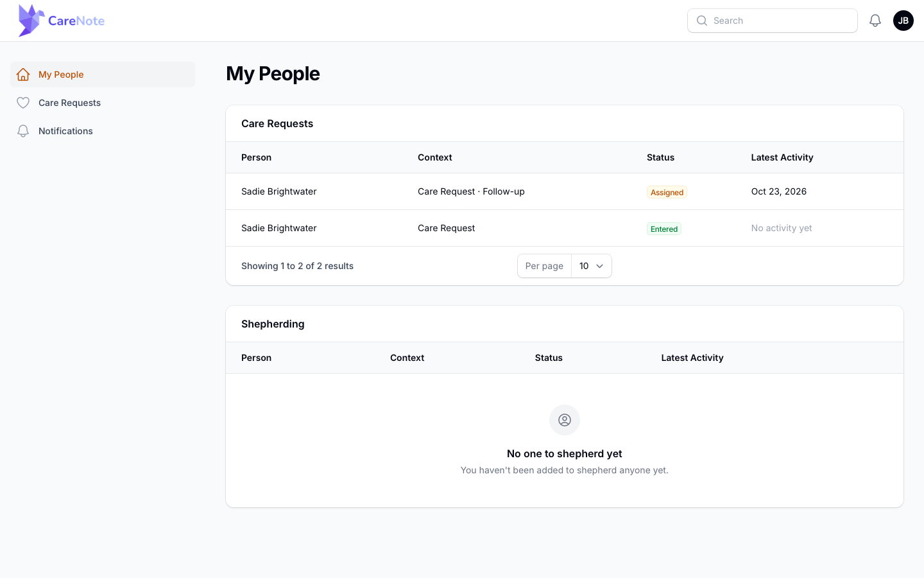924x578 pixels.
Task: Click the CareNote bird logo
Action: (x=31, y=21)
